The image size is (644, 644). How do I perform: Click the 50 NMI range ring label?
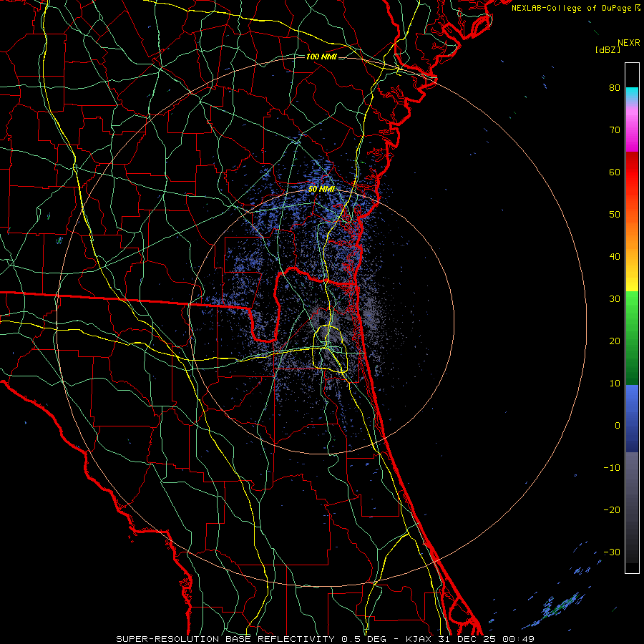click(x=321, y=189)
